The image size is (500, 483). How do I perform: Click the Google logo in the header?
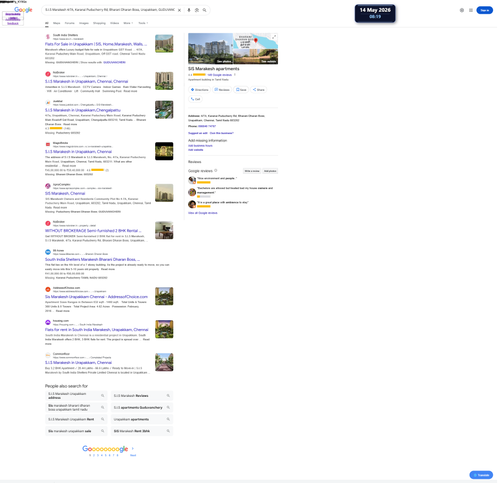[x=23, y=10]
